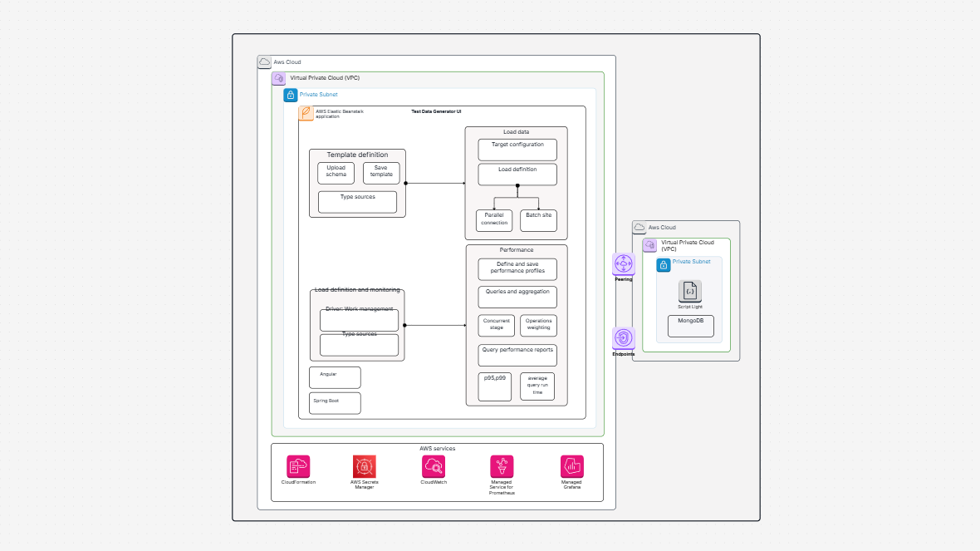The image size is (980, 551).
Task: Click the Private Subnet label in small VPC
Action: point(691,262)
